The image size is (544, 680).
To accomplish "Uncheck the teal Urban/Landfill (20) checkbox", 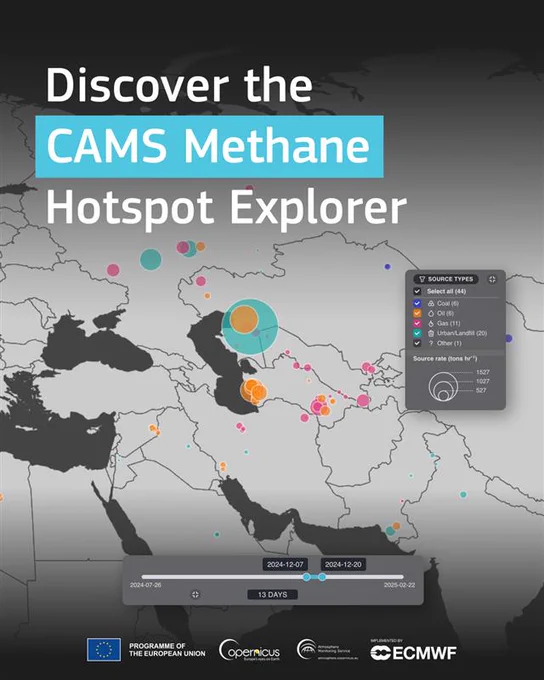I will (x=417, y=333).
